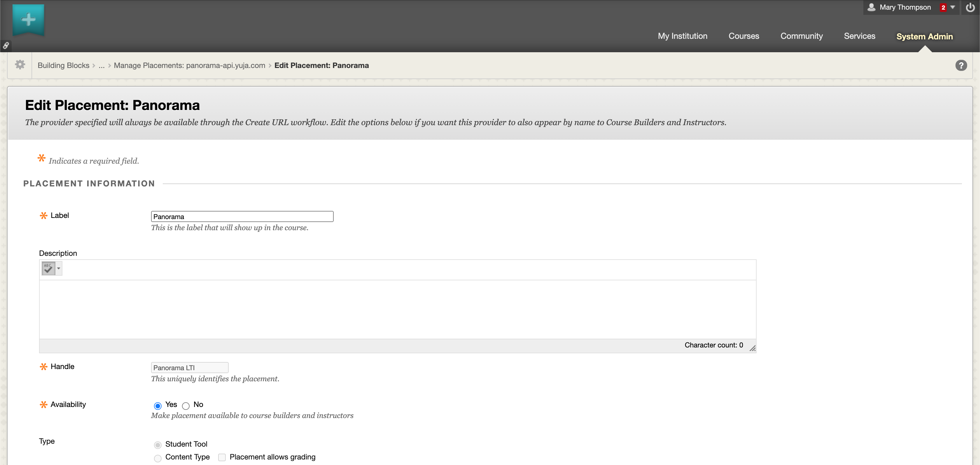Viewport: 980px width, 465px height.
Task: Click the user avatar icon beside Mary Thompson
Action: [871, 7]
